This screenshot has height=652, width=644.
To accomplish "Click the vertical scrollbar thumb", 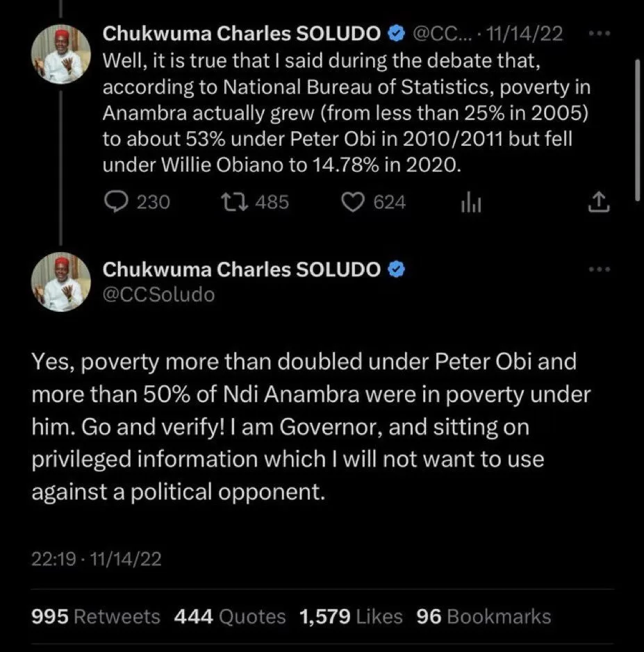I will [x=637, y=128].
